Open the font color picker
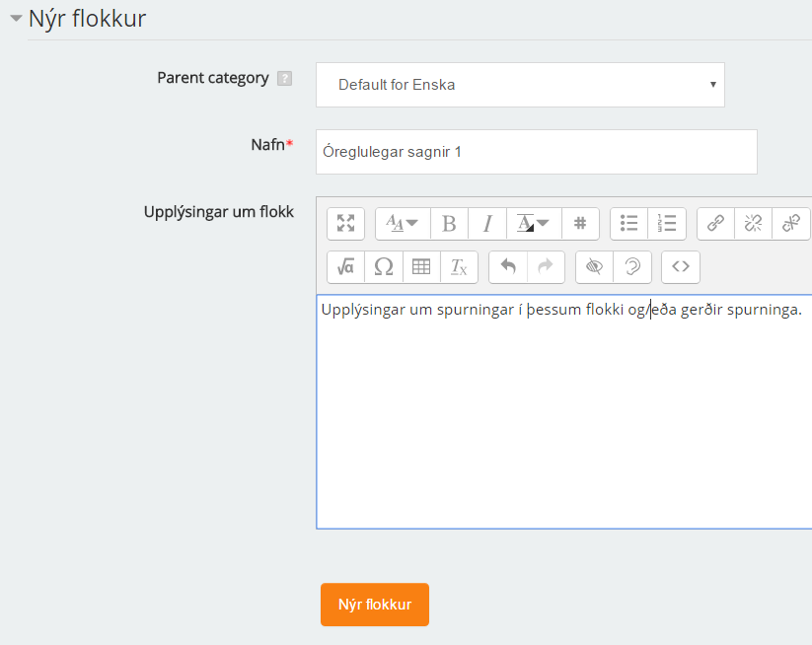This screenshot has height=645, width=812. pyautogui.click(x=533, y=224)
